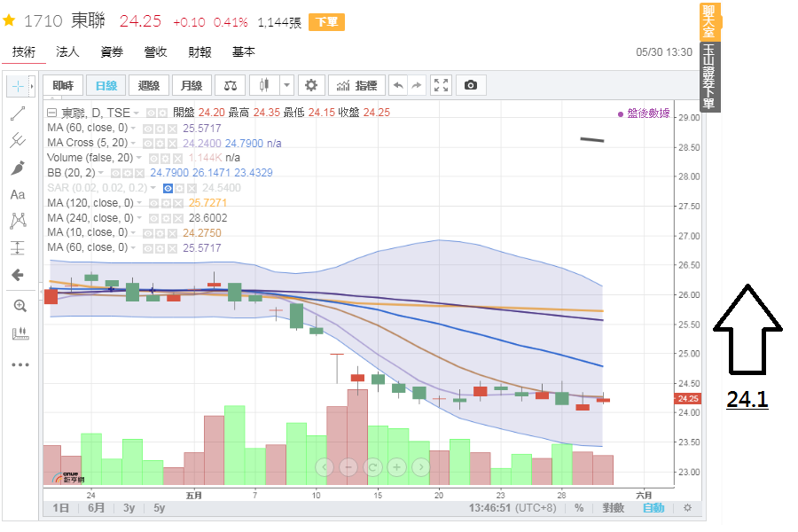Open dropdown for Volume (false, 20)
This screenshot has height=532, width=798.
tap(139, 159)
